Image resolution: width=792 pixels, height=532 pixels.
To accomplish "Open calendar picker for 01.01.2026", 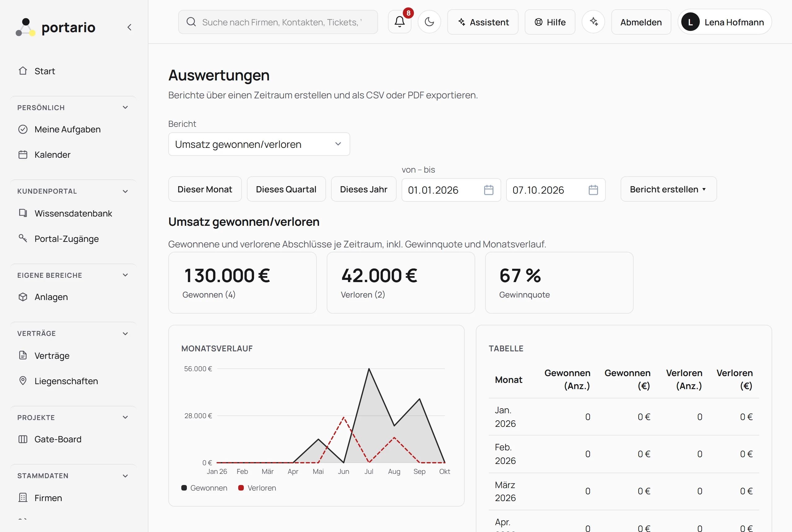I will [489, 190].
